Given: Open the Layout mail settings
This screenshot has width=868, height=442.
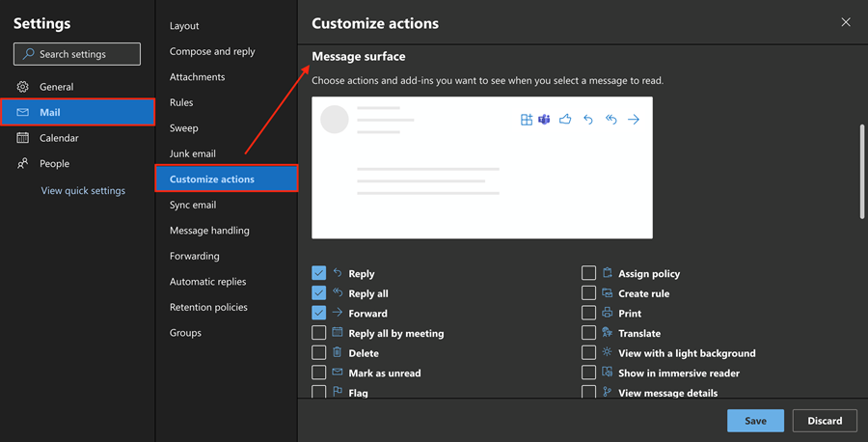Looking at the screenshot, I should (x=227, y=26).
